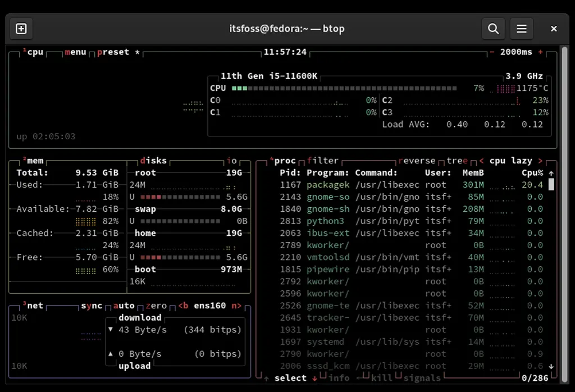Click the Pid column header
Image resolution: width=575 pixels, height=392 pixels.
coord(290,173)
